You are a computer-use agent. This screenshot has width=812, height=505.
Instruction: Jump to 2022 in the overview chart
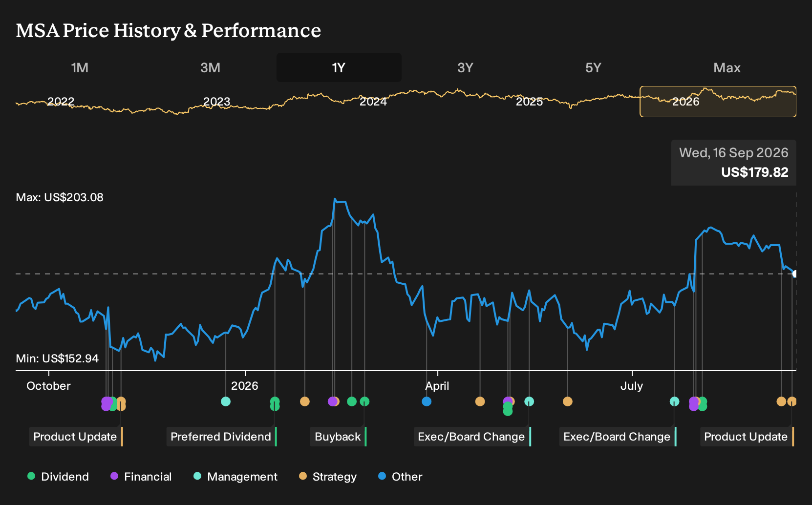(x=61, y=102)
